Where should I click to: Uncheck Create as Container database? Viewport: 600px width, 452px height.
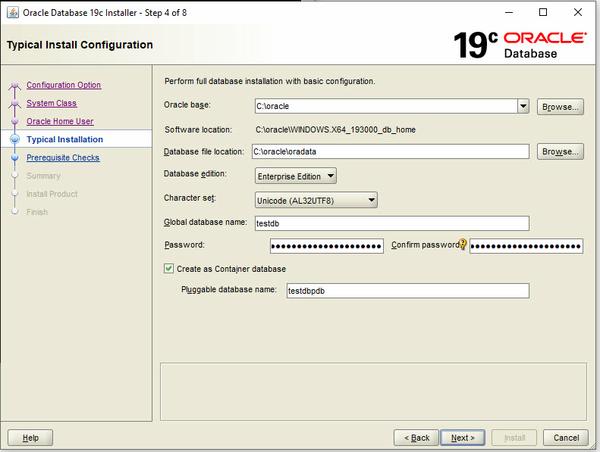(x=168, y=269)
